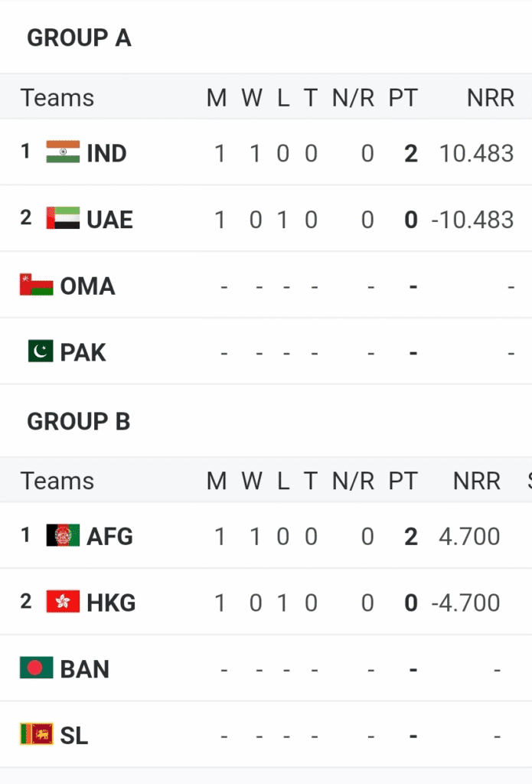532x784 pixels.
Task: Open the AFG team link
Action: (x=109, y=536)
